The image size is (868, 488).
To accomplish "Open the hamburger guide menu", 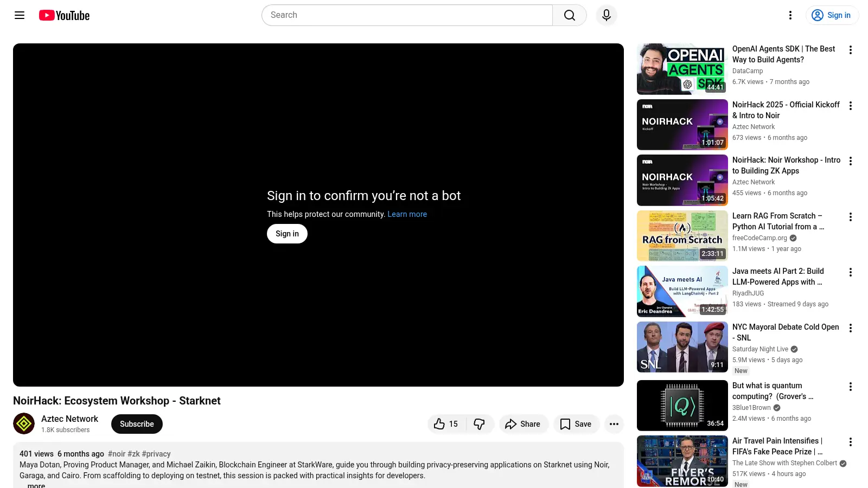I will click(20, 15).
